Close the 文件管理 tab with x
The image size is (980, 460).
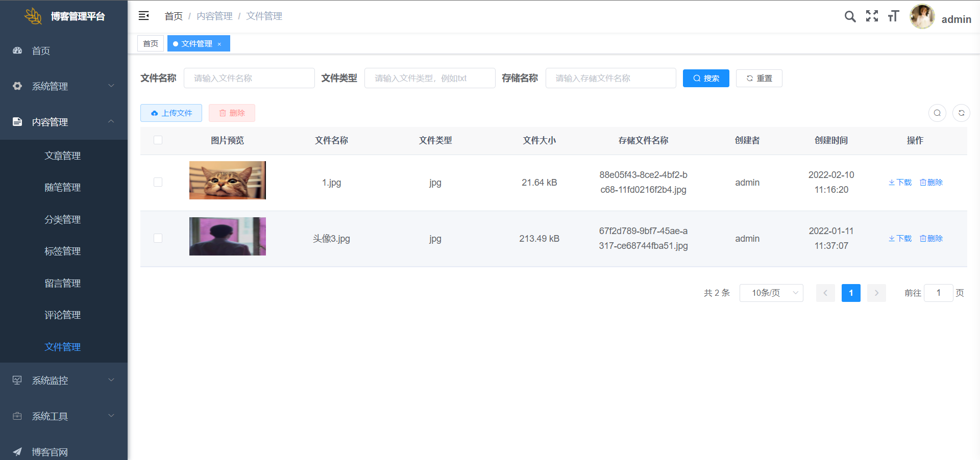pos(219,44)
